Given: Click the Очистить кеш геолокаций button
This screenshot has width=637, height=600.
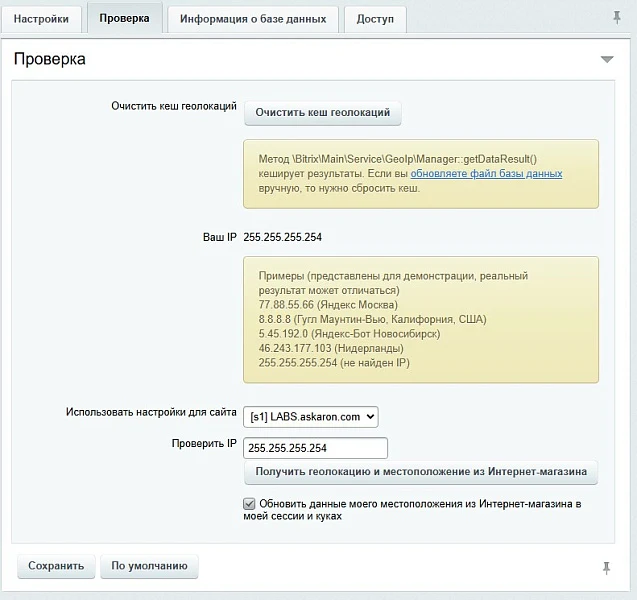Looking at the screenshot, I should coord(323,113).
